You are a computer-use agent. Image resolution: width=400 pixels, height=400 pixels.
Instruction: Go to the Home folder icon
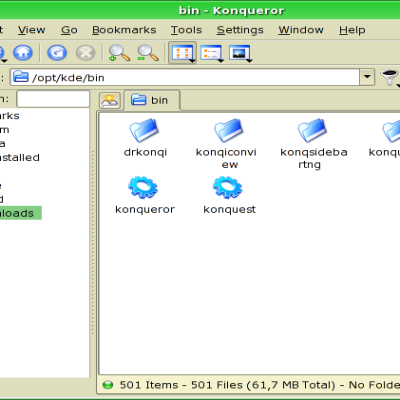tap(23, 53)
